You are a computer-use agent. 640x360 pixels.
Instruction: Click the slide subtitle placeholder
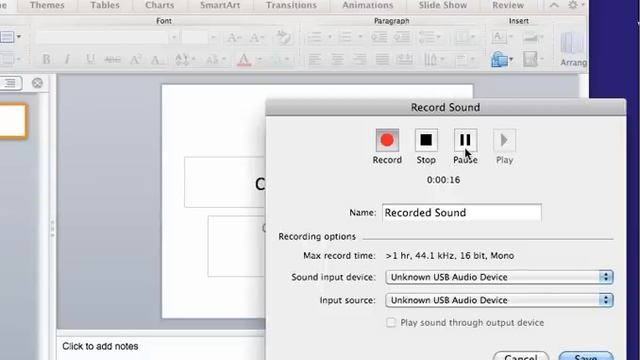[x=237, y=246]
